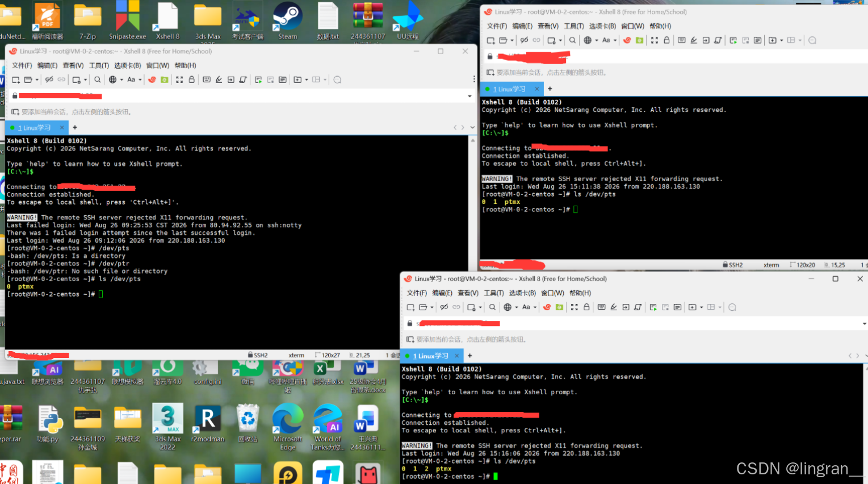Toggle full screen in upper-right Xshell window
The width and height of the screenshot is (868, 484).
tap(655, 40)
